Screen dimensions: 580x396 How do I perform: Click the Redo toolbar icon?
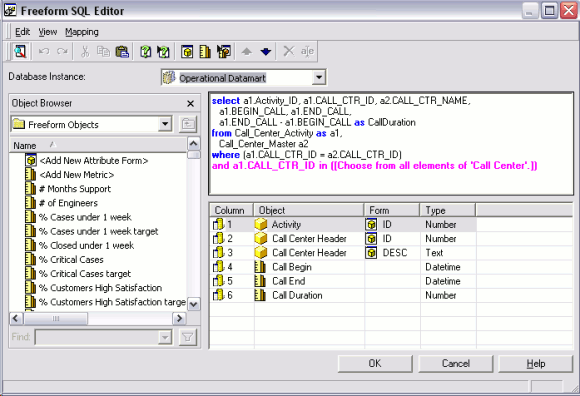click(x=62, y=51)
